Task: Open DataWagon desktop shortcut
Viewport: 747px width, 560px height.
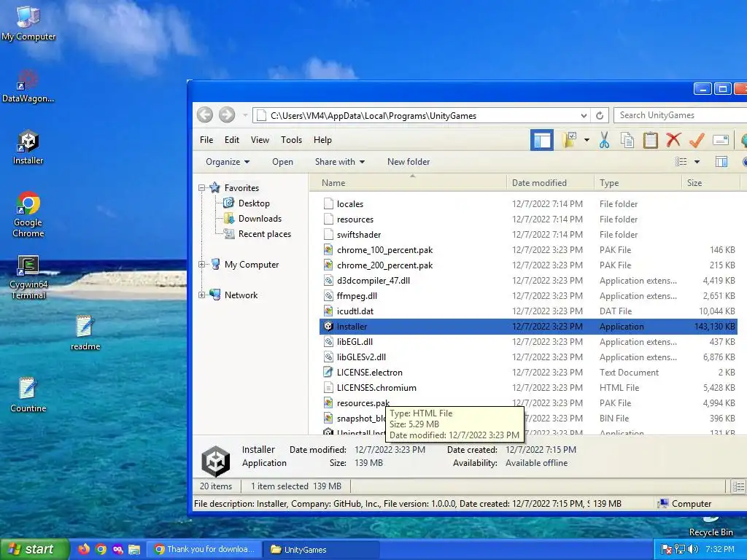Action: click(x=28, y=86)
